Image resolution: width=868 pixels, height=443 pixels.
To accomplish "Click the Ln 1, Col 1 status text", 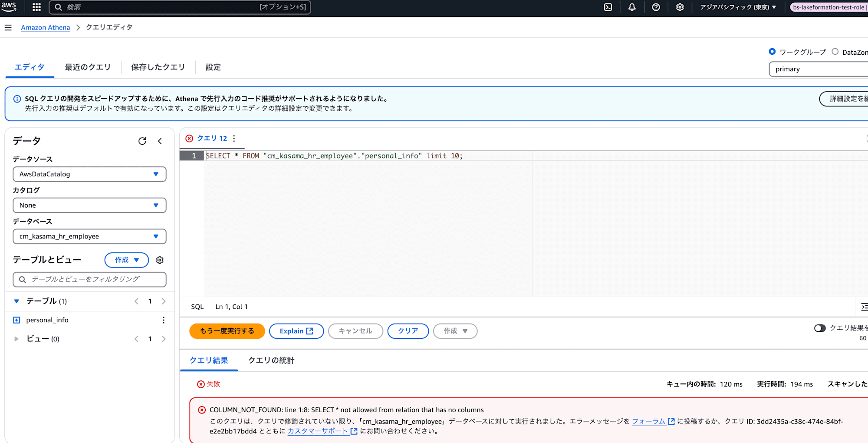I will 231,307.
